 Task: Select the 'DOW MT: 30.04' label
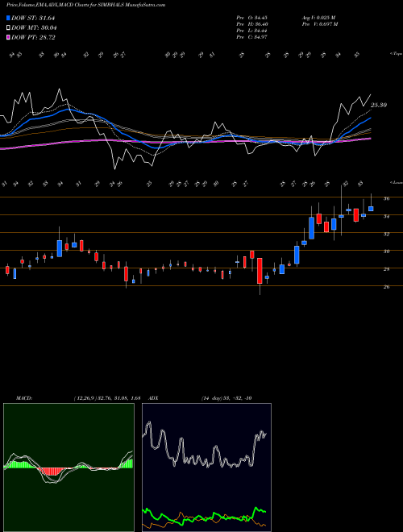tap(34, 28)
